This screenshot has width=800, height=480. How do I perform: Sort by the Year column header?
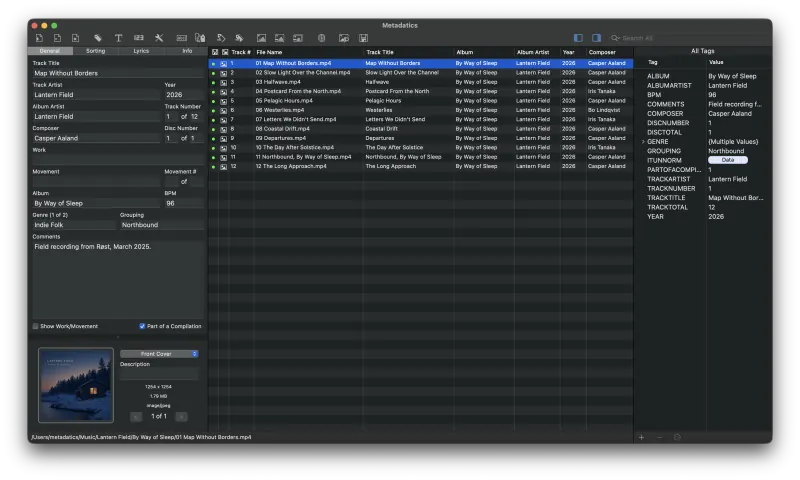pos(573,52)
